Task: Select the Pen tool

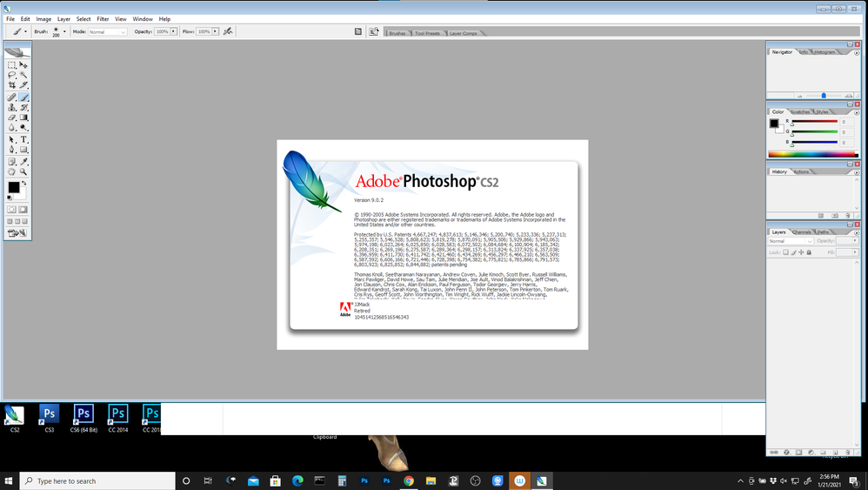Action: tap(11, 150)
